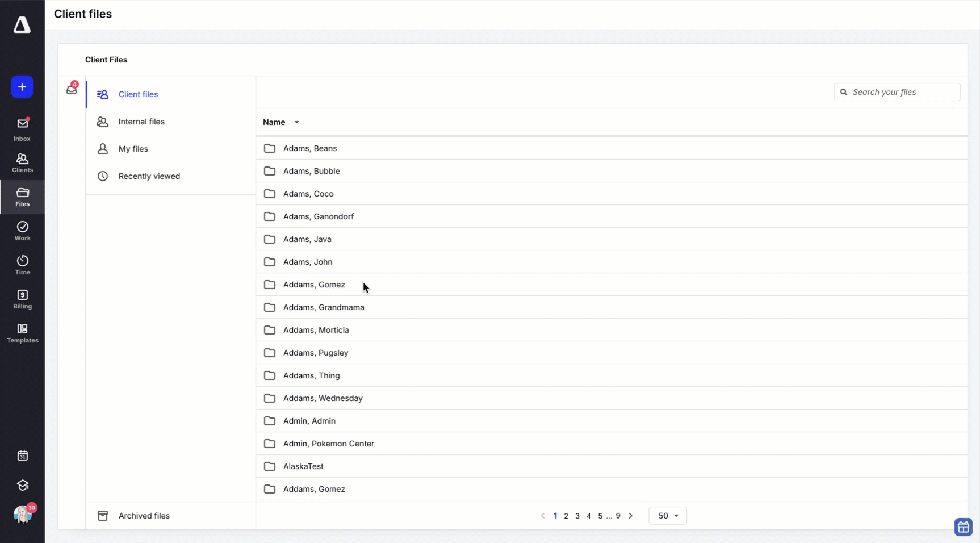Open Recently viewed files
980x543 pixels.
[149, 176]
